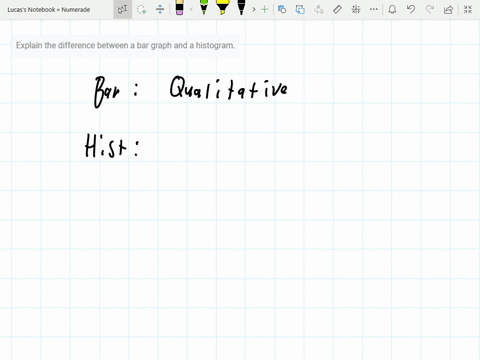Select the yellow highlighter
This screenshot has height=360, width=480.
coord(222,7)
